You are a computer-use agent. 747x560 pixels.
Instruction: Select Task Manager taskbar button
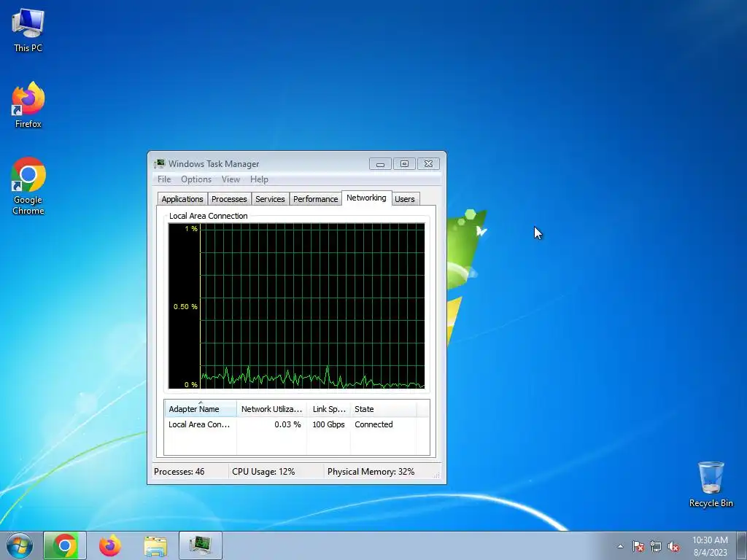click(x=201, y=545)
